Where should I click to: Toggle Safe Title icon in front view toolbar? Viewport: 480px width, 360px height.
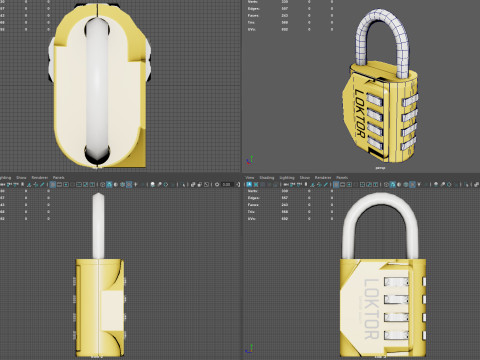(375, 184)
